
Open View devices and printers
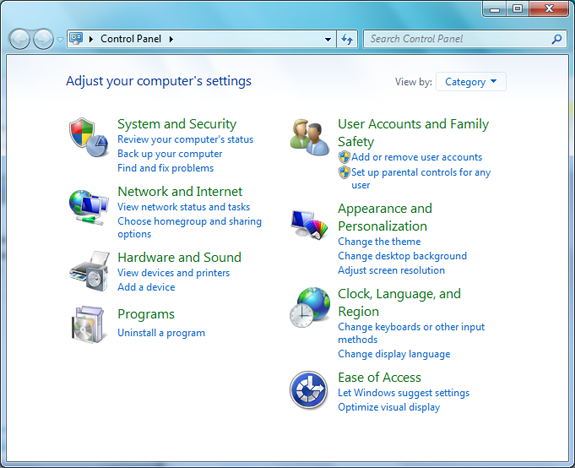[173, 273]
